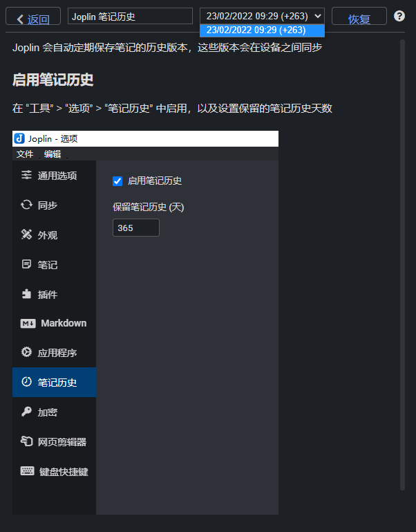Select the 笔记历史 settings tab
416x532 pixels.
[x=55, y=382]
